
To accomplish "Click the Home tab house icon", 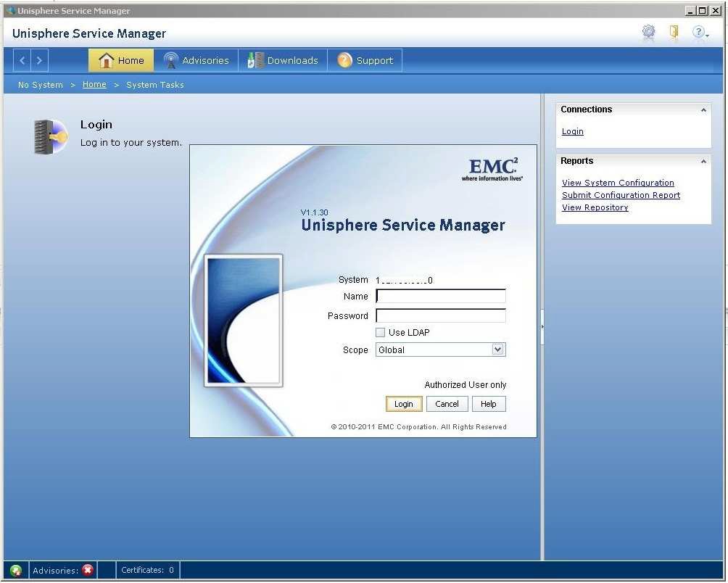I will [106, 60].
